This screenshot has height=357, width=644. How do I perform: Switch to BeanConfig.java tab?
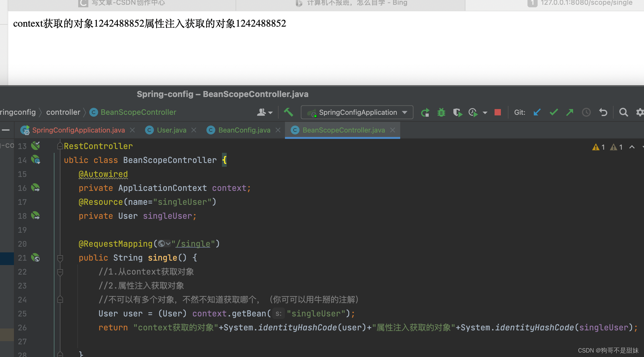tap(244, 130)
